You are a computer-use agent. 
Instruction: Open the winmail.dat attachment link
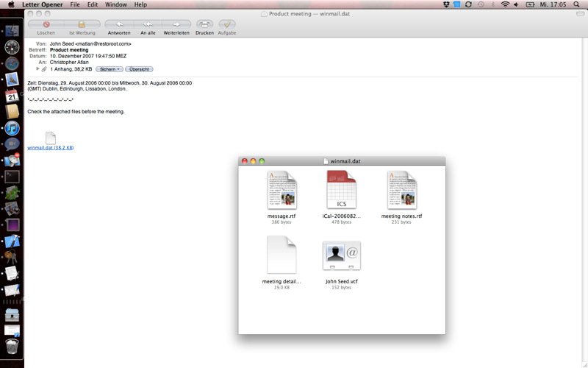coord(50,148)
